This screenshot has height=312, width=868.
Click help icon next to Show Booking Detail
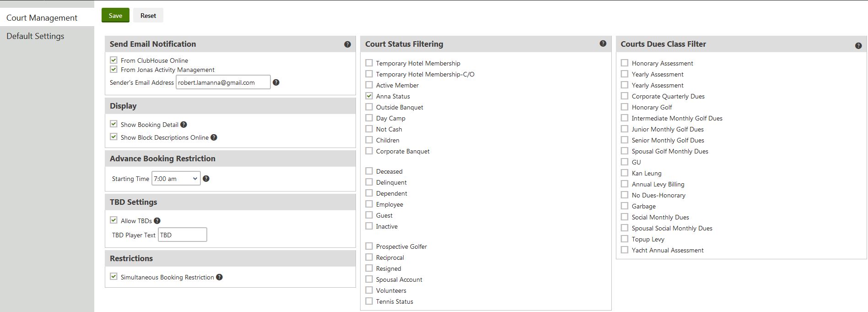click(x=183, y=125)
